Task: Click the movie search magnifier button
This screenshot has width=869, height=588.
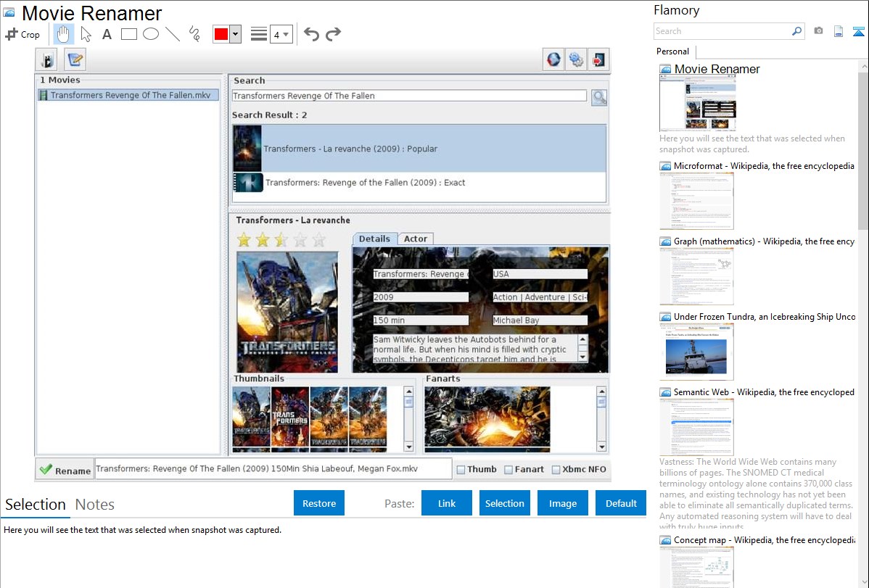Action: (599, 98)
